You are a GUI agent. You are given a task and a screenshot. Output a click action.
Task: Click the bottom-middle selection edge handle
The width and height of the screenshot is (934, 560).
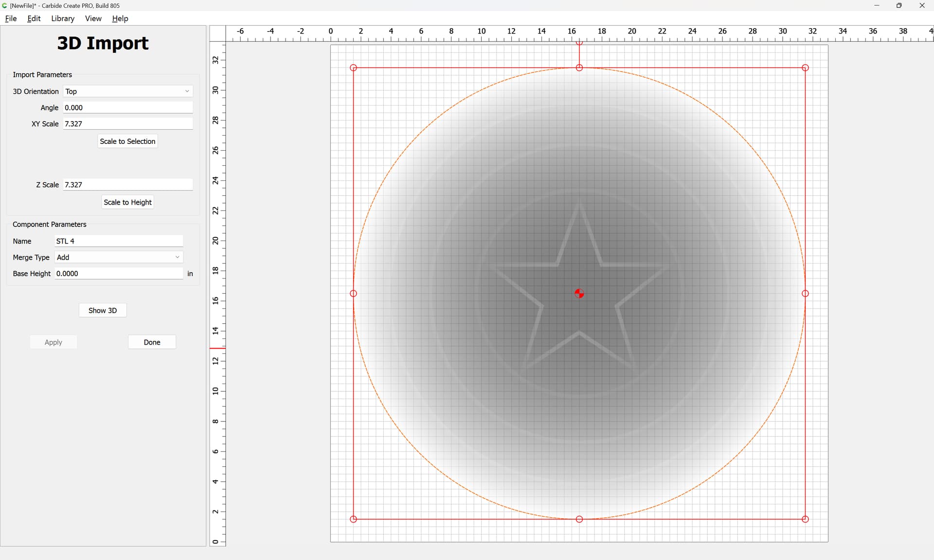coord(579,519)
